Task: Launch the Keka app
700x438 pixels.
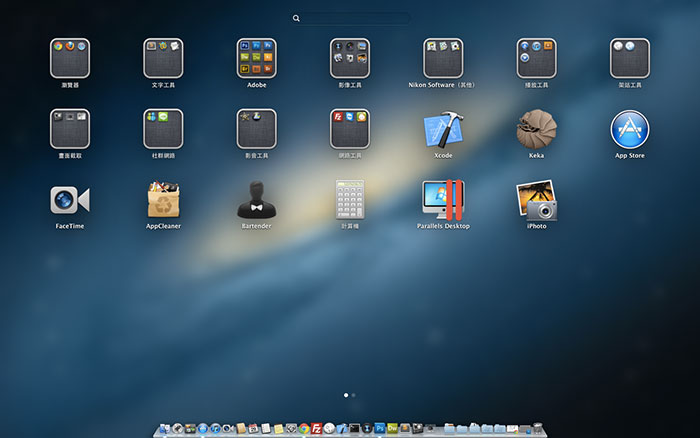Action: click(x=536, y=129)
